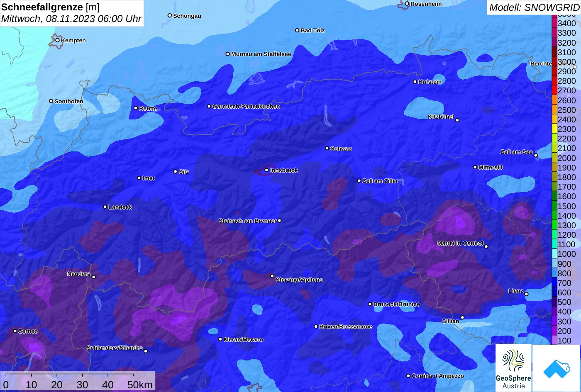Click the '50km' scale bar label
The image size is (581, 392).
tap(140, 385)
